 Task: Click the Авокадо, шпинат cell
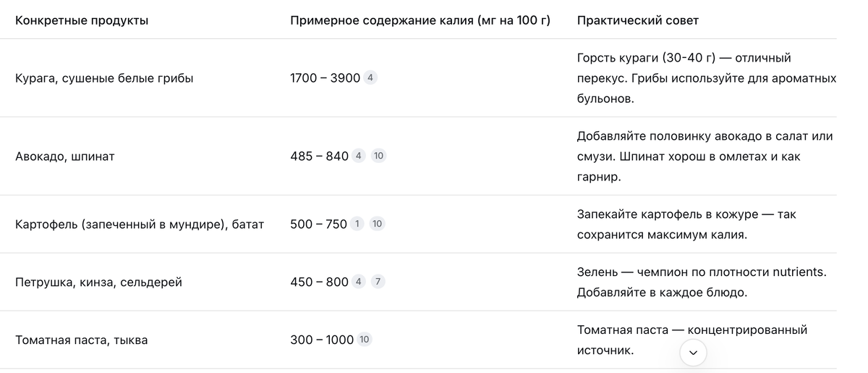(x=65, y=156)
